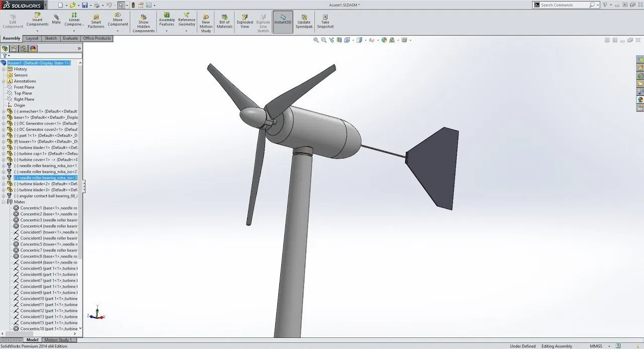This screenshot has height=349, width=644.
Task: Open the FeatureManager design tree tab
Action: (x=5, y=49)
